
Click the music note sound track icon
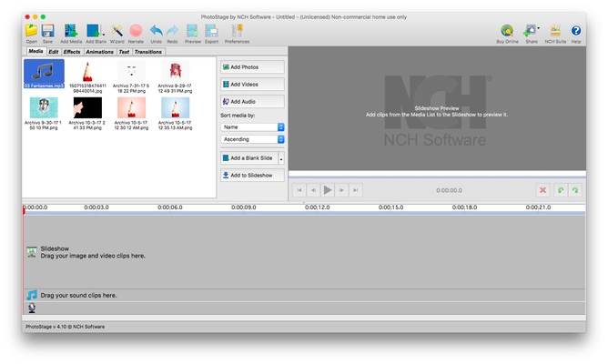coord(32,296)
